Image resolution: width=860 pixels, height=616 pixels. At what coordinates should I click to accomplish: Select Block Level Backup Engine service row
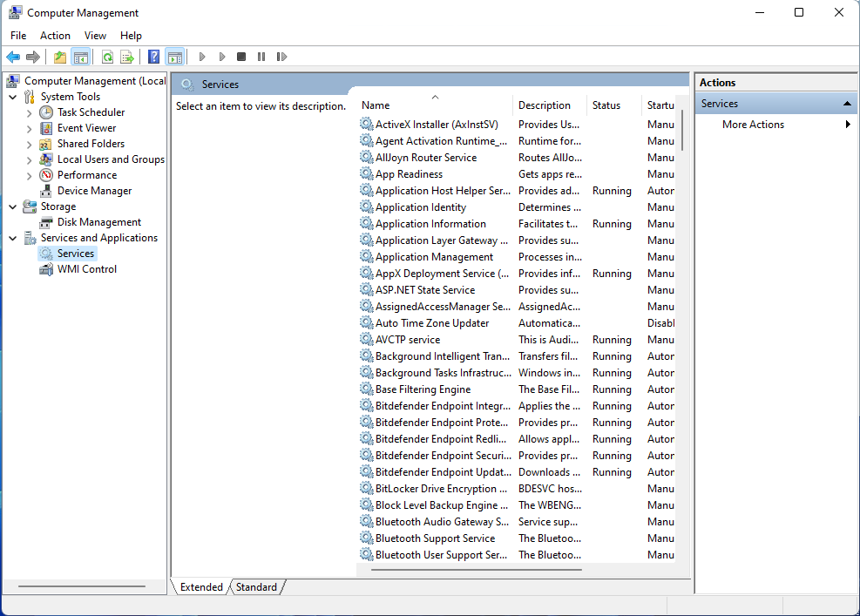517,505
